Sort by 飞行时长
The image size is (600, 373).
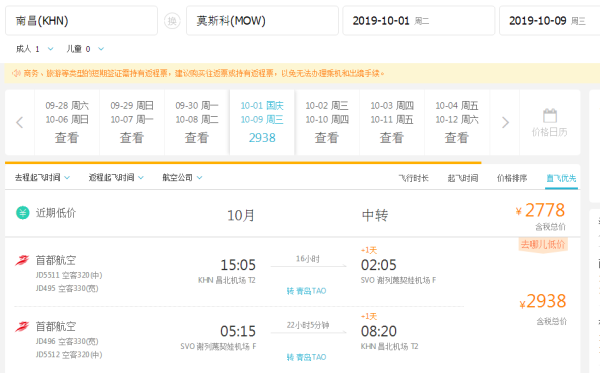tap(414, 178)
